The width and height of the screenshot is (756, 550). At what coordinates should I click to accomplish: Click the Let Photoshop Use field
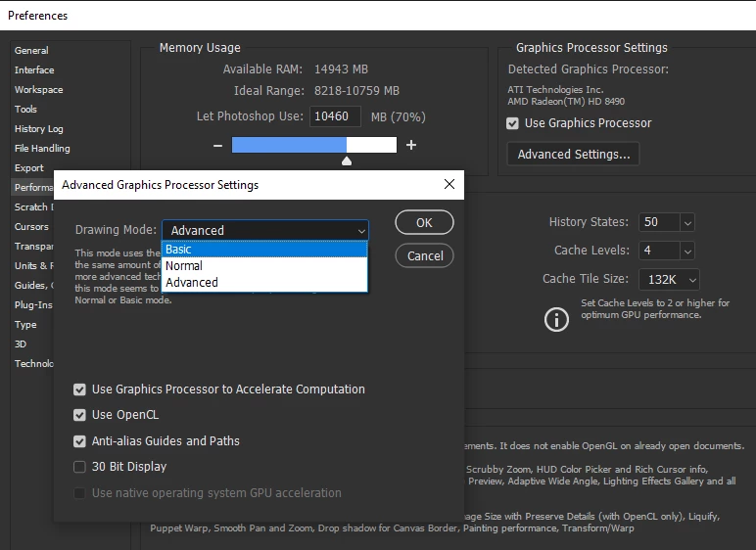[x=335, y=116]
